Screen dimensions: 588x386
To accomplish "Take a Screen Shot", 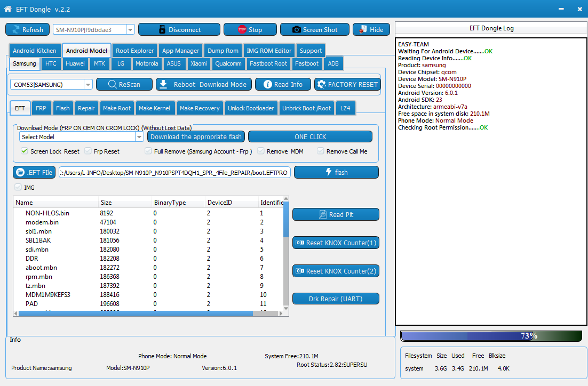I will pyautogui.click(x=315, y=30).
